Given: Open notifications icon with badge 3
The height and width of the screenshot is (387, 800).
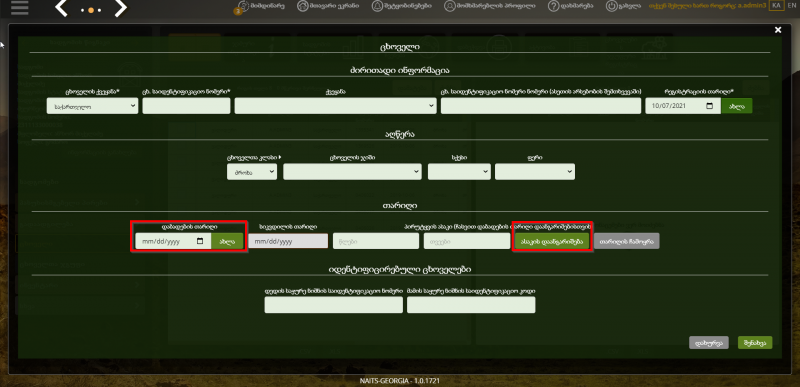Looking at the screenshot, I should [242, 7].
